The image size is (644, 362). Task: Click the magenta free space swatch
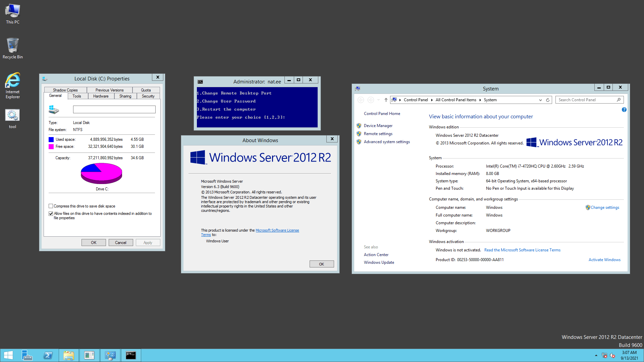[x=51, y=146]
